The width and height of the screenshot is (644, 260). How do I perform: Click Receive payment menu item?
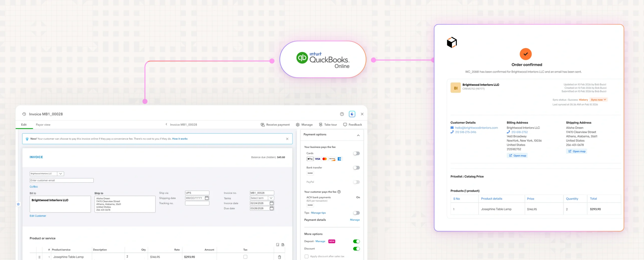(278, 125)
